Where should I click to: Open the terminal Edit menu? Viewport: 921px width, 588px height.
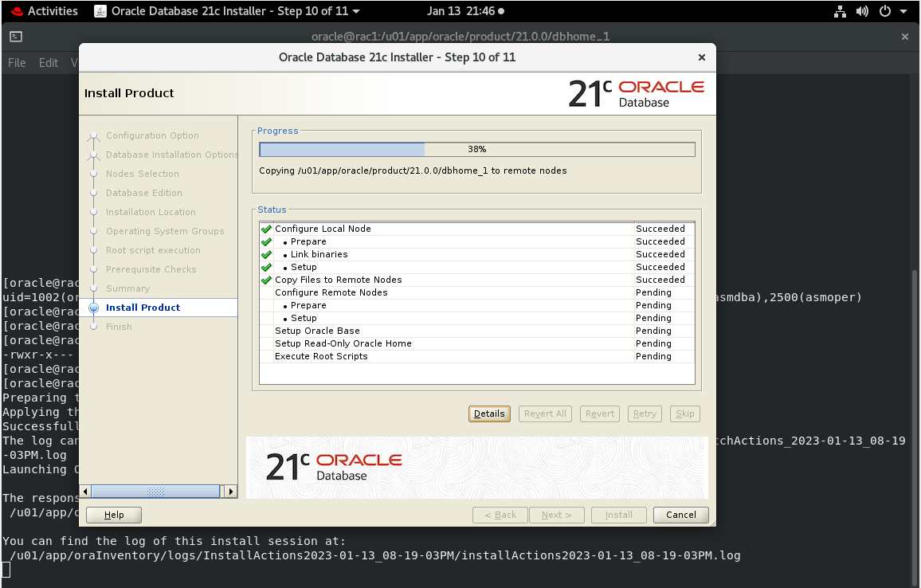[x=48, y=62]
